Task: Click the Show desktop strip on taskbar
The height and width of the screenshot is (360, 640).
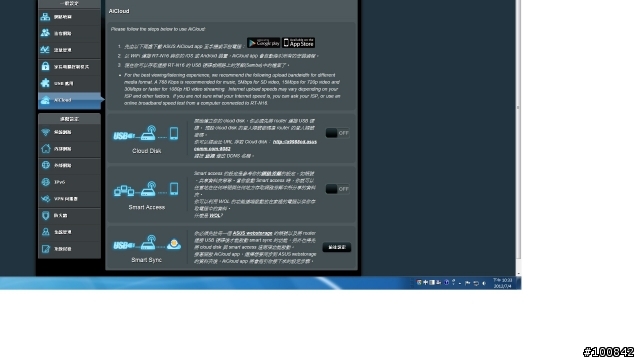Action: [x=519, y=283]
